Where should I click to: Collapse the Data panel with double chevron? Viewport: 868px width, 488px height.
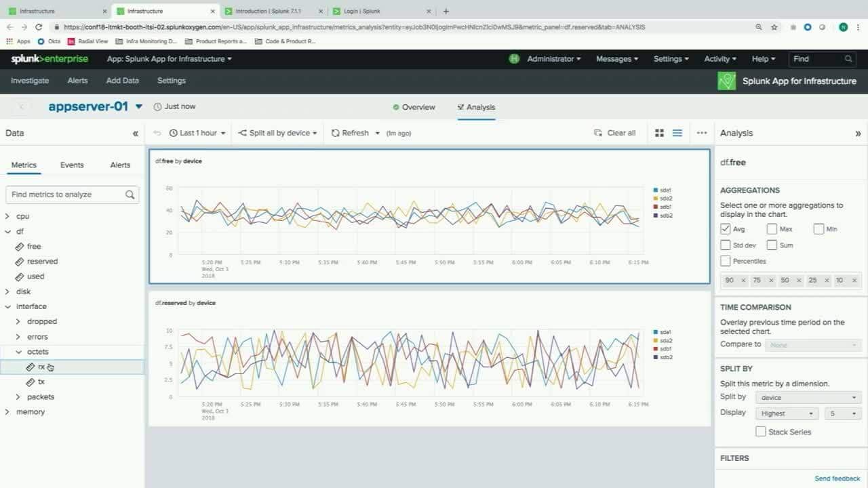[135, 134]
